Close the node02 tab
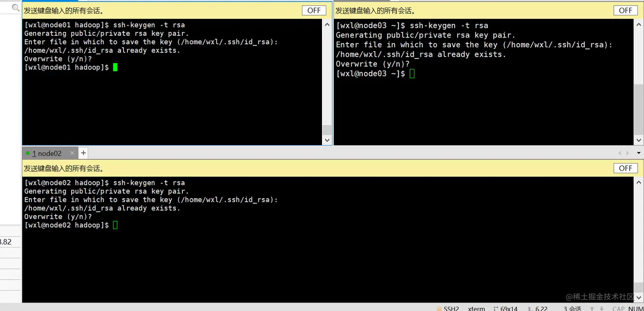The height and width of the screenshot is (311, 644). pyautogui.click(x=72, y=153)
